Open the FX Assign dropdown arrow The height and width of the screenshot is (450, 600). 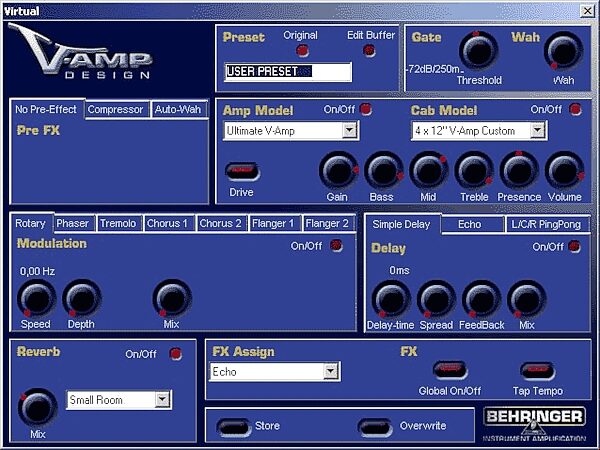[331, 371]
